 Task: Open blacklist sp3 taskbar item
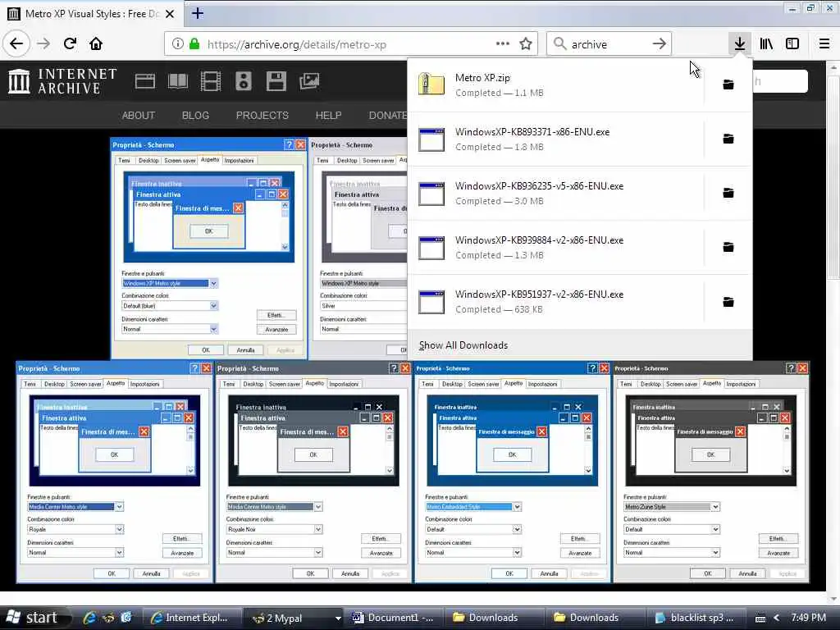[694, 618]
